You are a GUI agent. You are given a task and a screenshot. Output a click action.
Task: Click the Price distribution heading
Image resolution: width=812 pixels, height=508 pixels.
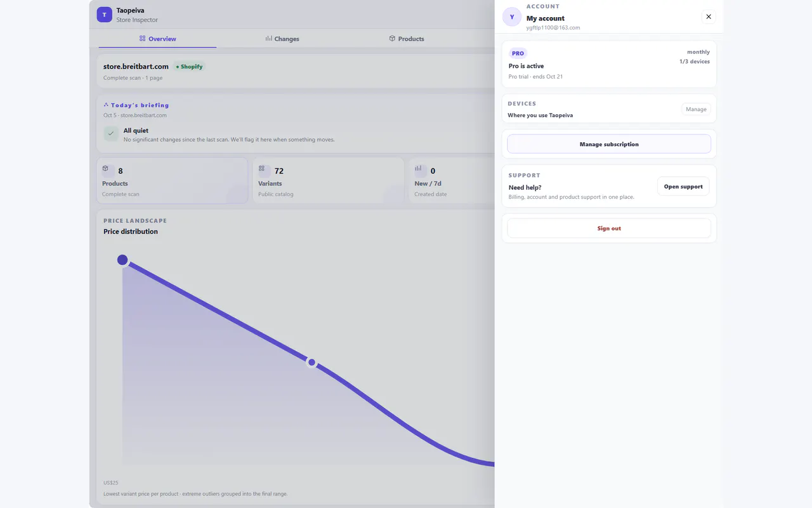tap(131, 232)
